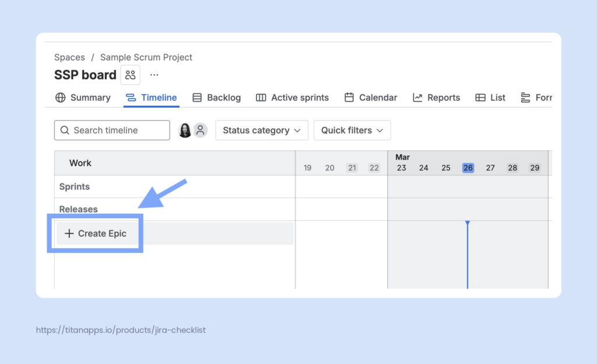Screen dimensions: 597x364
Task: Click the Create Epic button
Action: pos(96,233)
